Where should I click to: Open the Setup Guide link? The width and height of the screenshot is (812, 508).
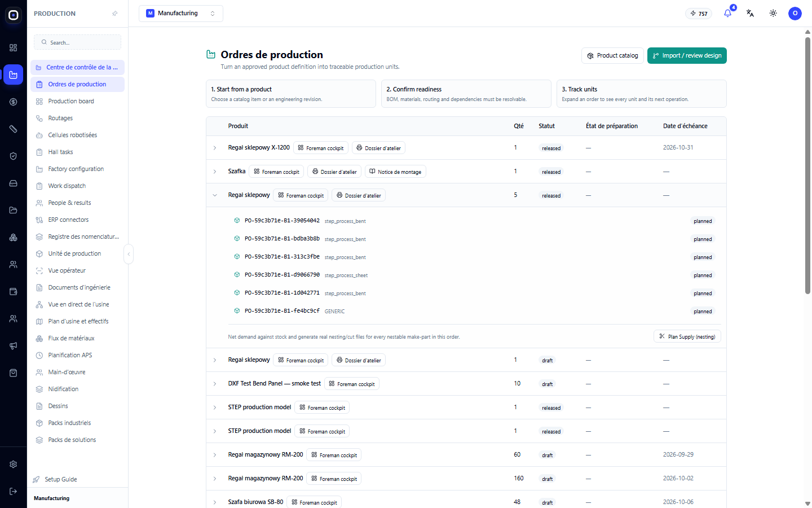point(55,479)
